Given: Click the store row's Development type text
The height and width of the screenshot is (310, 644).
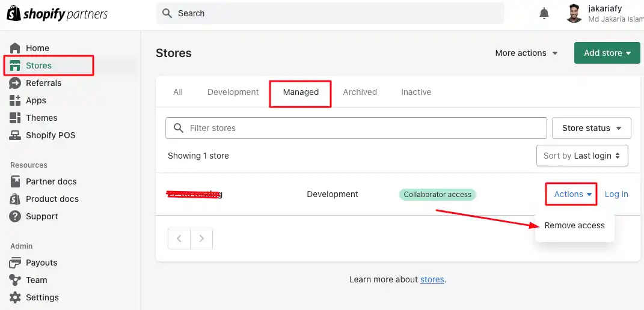Looking at the screenshot, I should pos(333,194).
